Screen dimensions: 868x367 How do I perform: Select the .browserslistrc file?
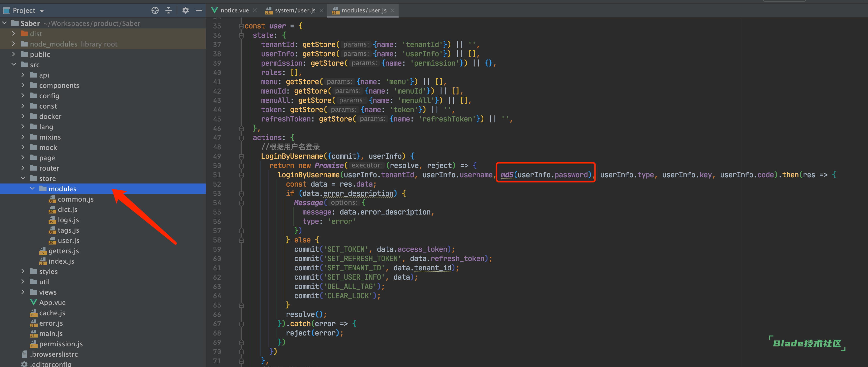tap(49, 354)
